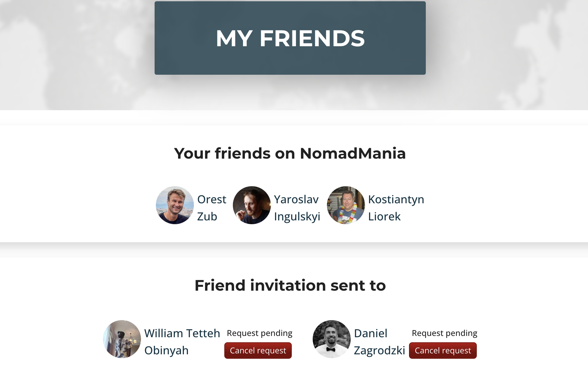The width and height of the screenshot is (588, 373).
Task: Click the Yaroslav Ingulskyi name link
Action: click(x=297, y=208)
